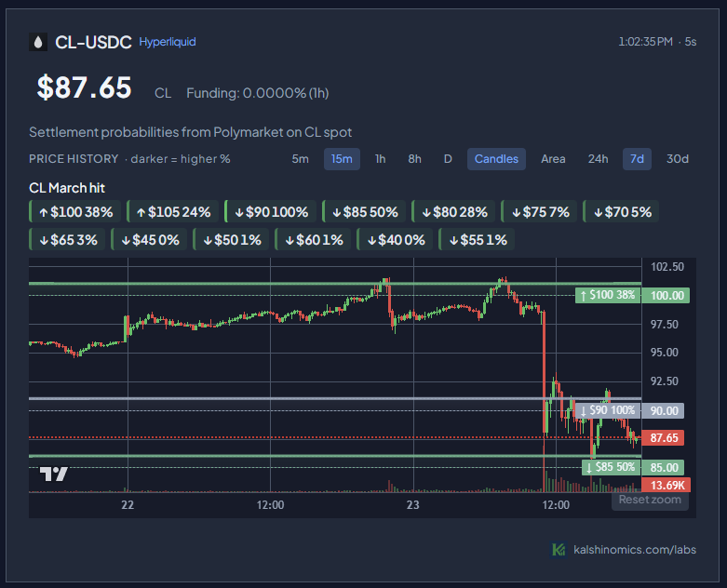Click the 13.69K volume axis tag
Viewport: 727px width, 588px height.
(666, 485)
